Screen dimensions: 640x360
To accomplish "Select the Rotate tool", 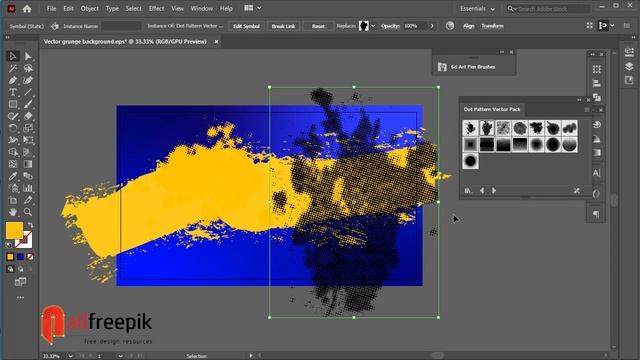I will coord(13,128).
